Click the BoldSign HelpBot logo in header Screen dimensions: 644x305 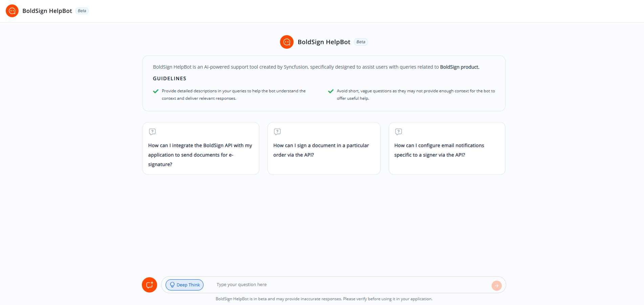[12, 11]
